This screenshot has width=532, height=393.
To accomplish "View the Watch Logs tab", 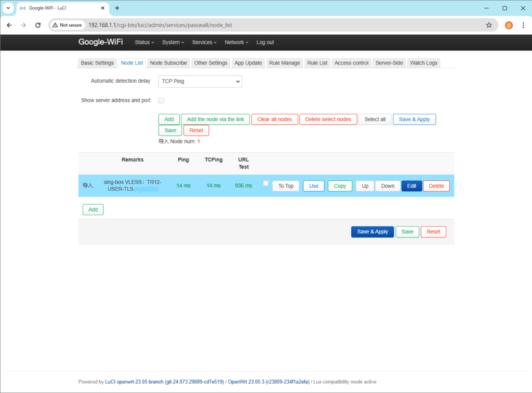I will tap(423, 63).
